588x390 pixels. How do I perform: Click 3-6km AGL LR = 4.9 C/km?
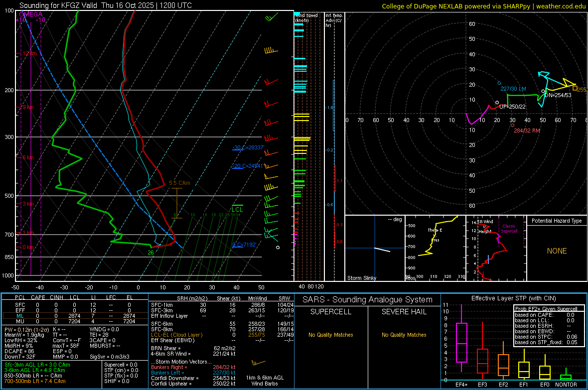coord(34,370)
